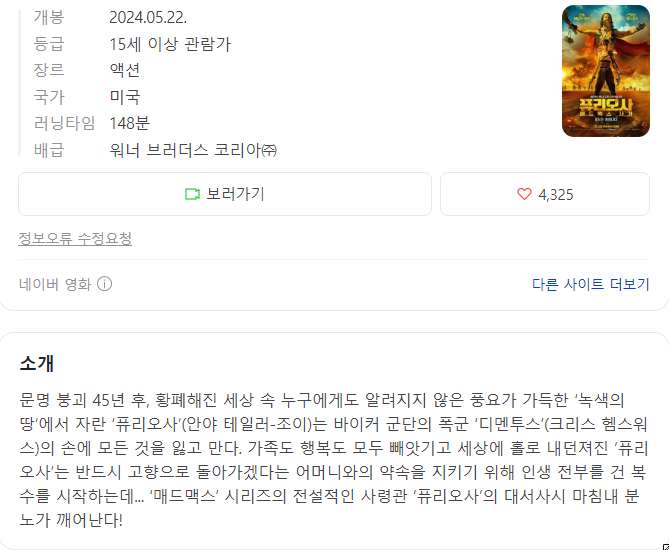Image resolution: width=669 pixels, height=550 pixels.
Task: Click the 배급 field label
Action: tap(49, 150)
